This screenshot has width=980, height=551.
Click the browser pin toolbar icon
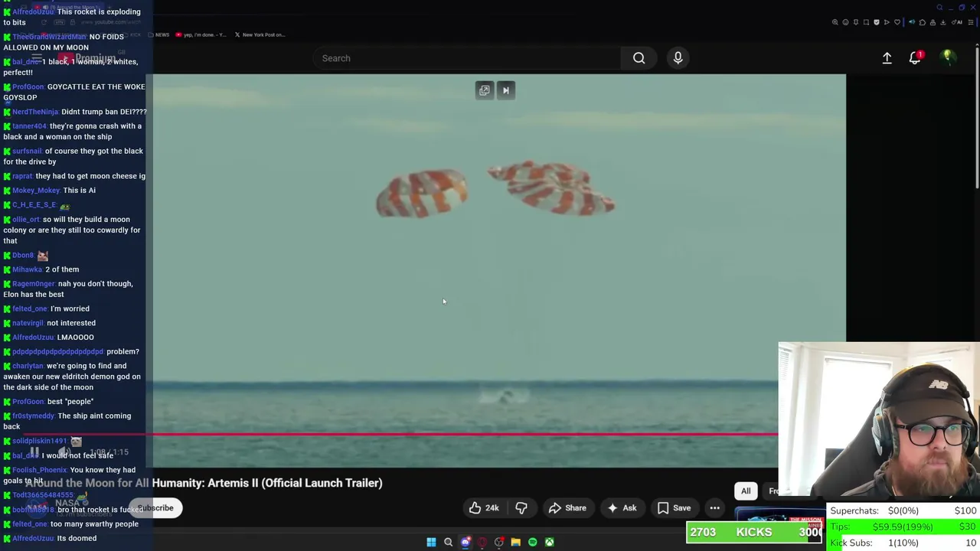pos(856,22)
